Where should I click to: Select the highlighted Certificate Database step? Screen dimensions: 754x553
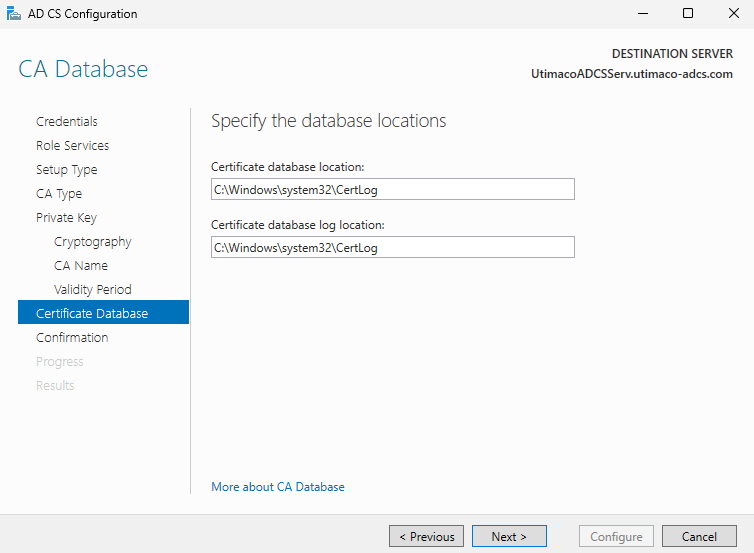pos(92,314)
